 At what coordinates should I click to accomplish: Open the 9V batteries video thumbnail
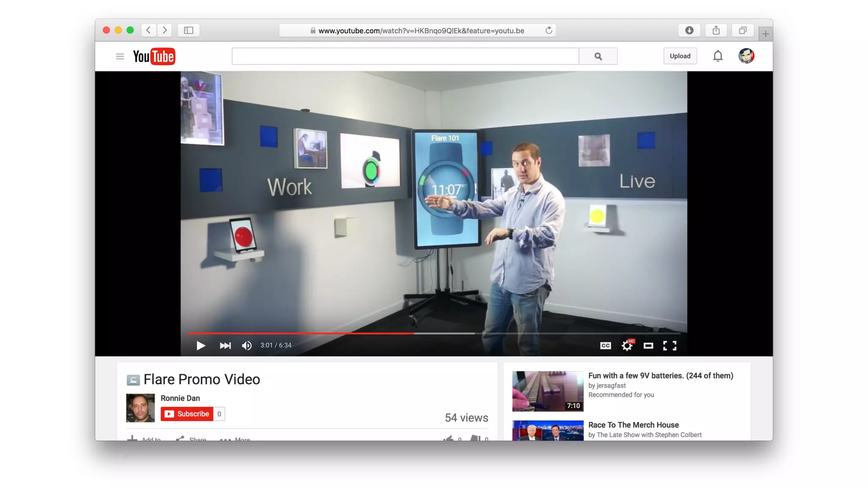click(548, 391)
